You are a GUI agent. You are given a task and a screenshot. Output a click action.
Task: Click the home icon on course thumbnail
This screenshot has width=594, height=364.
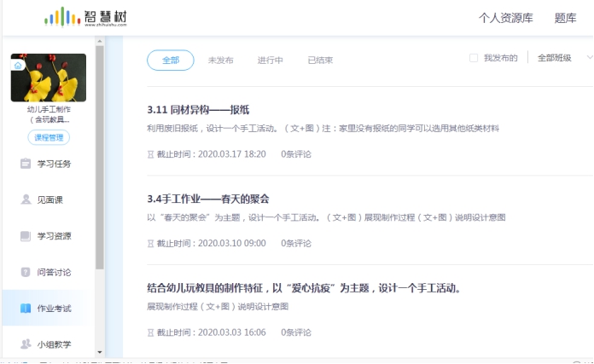click(x=18, y=65)
